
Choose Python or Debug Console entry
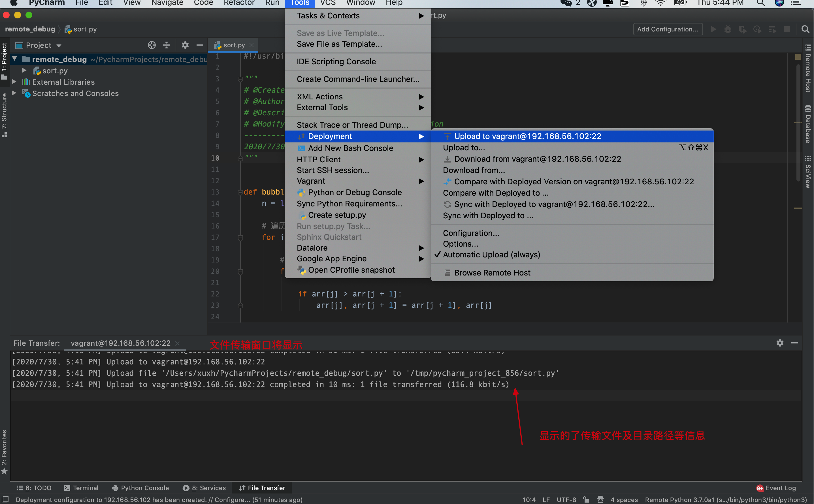(358, 192)
